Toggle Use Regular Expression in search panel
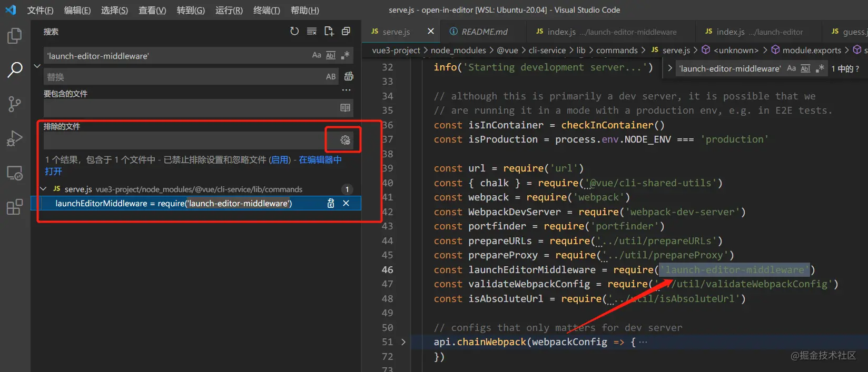Screen dimensions: 868x372 pos(345,55)
